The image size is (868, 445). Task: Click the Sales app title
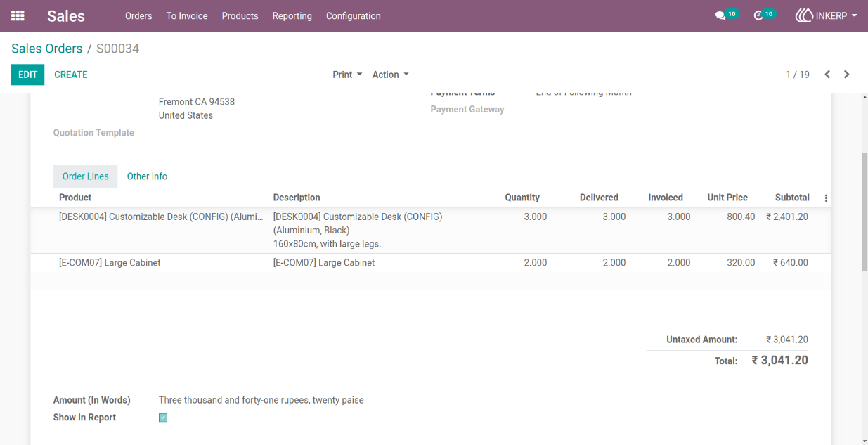[x=66, y=15]
